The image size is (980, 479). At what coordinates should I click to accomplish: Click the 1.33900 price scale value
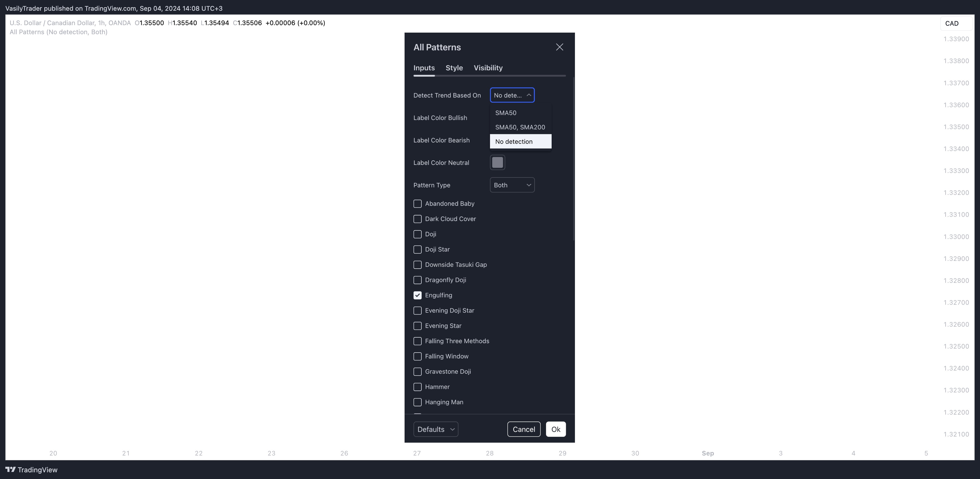956,39
